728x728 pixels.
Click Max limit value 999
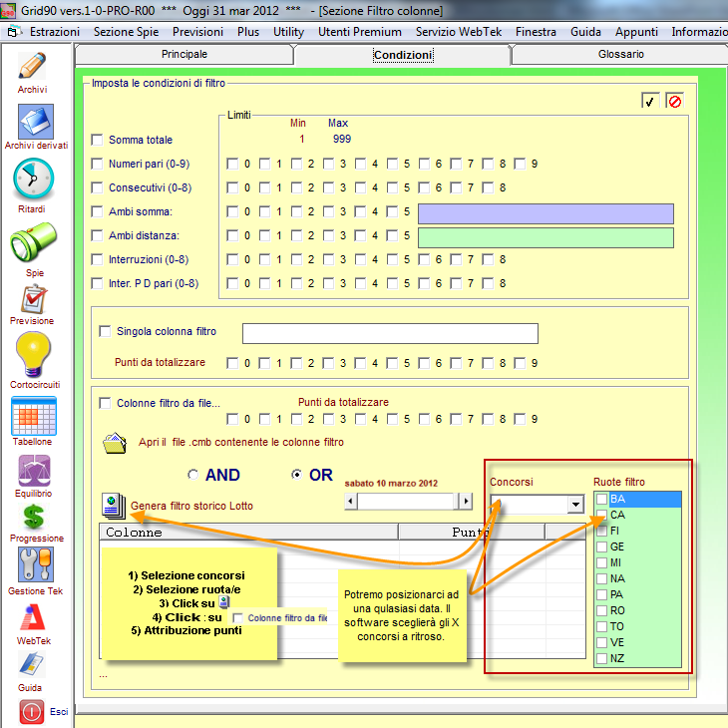(x=342, y=139)
